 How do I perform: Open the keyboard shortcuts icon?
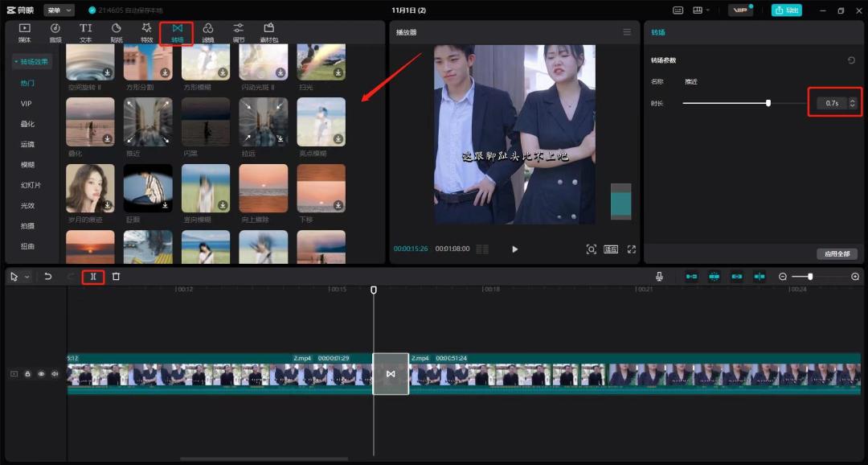click(678, 10)
